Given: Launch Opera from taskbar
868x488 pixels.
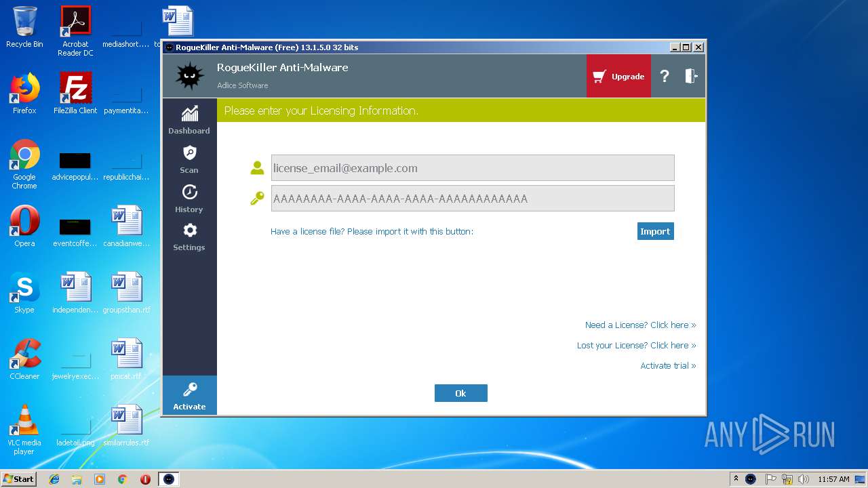Looking at the screenshot, I should 145,479.
